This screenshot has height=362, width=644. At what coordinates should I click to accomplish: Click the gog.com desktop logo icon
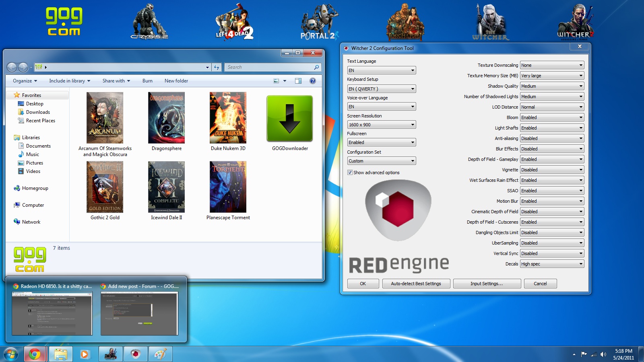coord(64,22)
